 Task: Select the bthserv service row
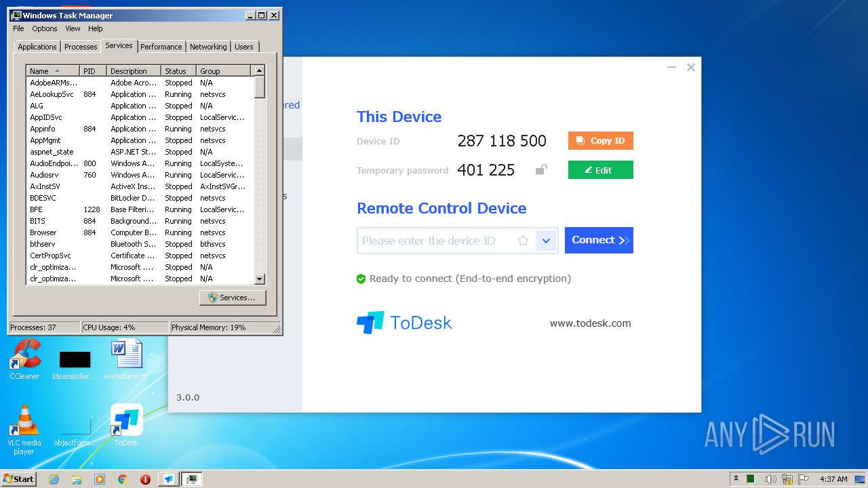[140, 244]
